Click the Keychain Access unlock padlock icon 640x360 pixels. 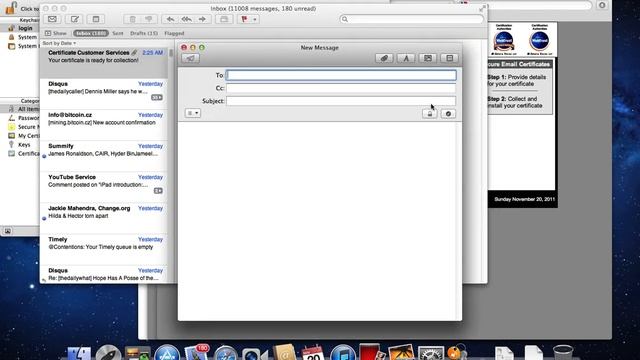pyautogui.click(x=11, y=7)
